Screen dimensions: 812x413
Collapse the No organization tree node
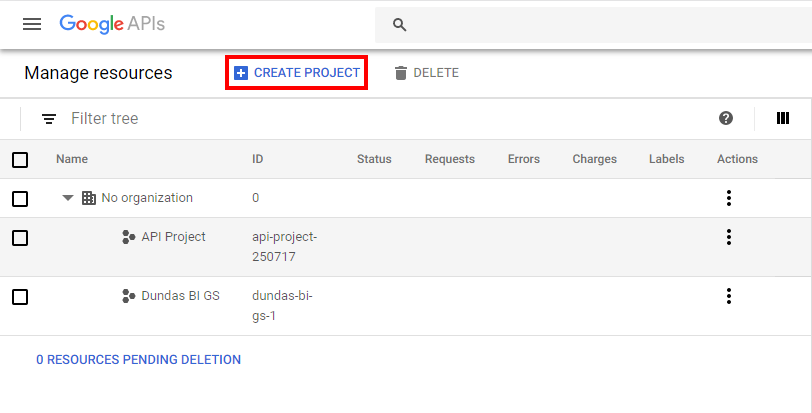68,198
